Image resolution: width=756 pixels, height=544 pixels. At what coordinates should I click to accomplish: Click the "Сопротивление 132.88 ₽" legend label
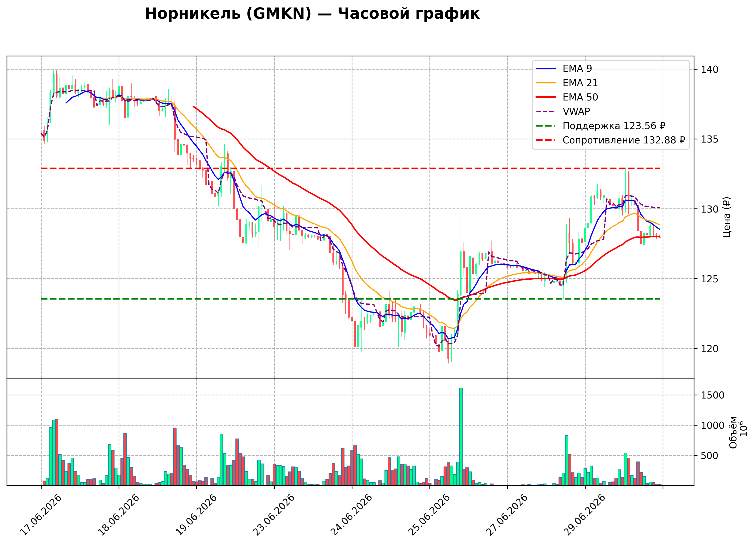[x=624, y=140]
